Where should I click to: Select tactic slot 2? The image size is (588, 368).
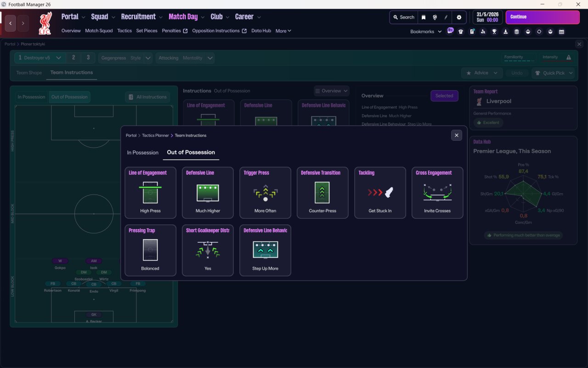coord(73,58)
